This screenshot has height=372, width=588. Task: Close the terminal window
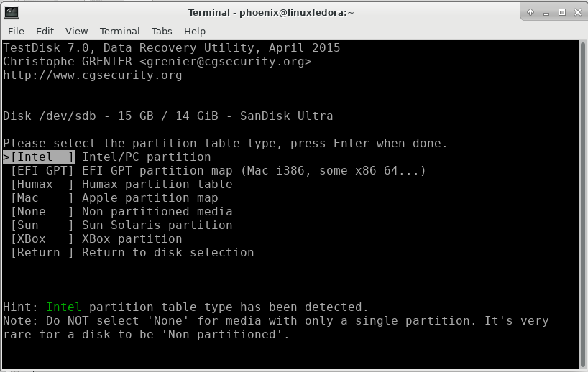point(578,12)
